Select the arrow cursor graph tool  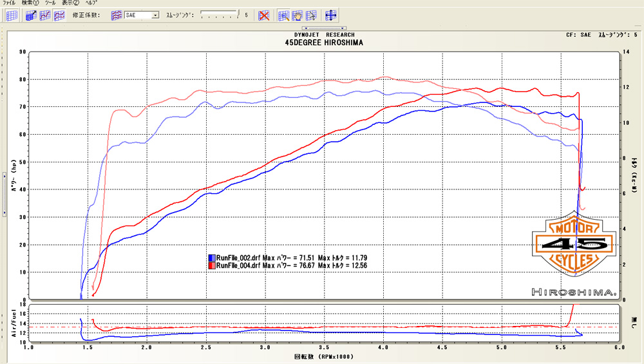tap(311, 15)
